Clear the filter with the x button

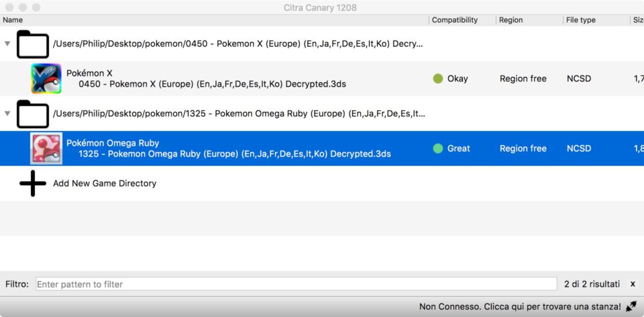(x=633, y=284)
